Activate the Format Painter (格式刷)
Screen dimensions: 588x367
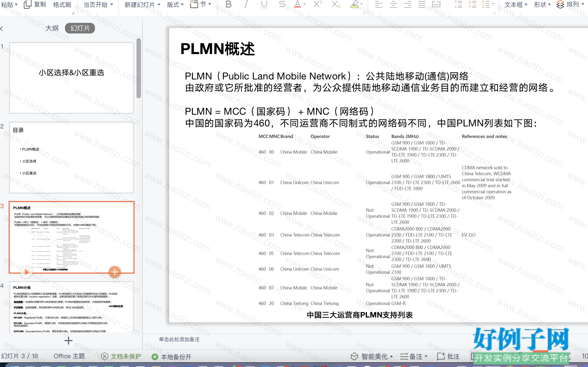[62, 5]
